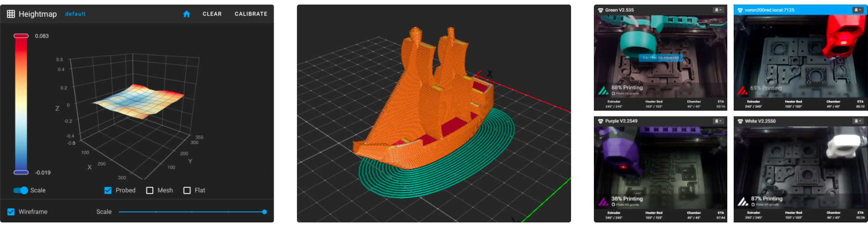Click the CALIBRATE button

[x=251, y=14]
